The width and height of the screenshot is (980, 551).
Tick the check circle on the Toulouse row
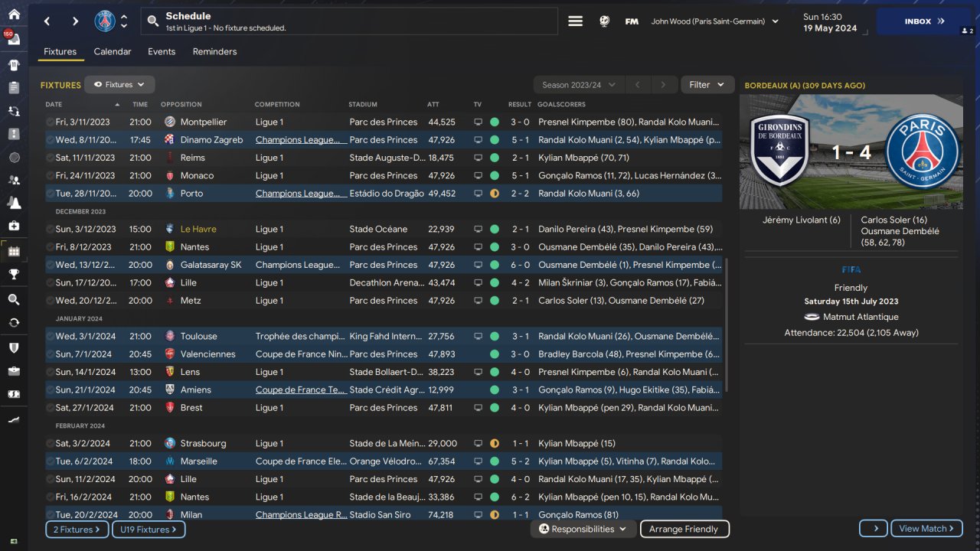50,336
